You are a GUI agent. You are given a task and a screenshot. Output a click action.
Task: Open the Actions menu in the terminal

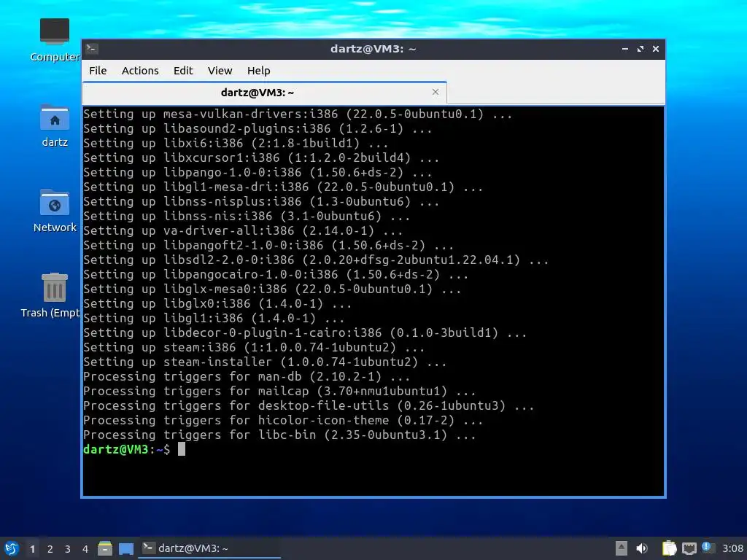(x=140, y=71)
